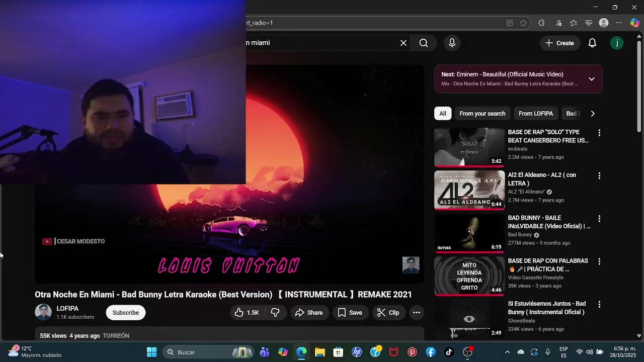This screenshot has width=644, height=362.
Task: Start voice search with microphone
Action: (x=452, y=43)
